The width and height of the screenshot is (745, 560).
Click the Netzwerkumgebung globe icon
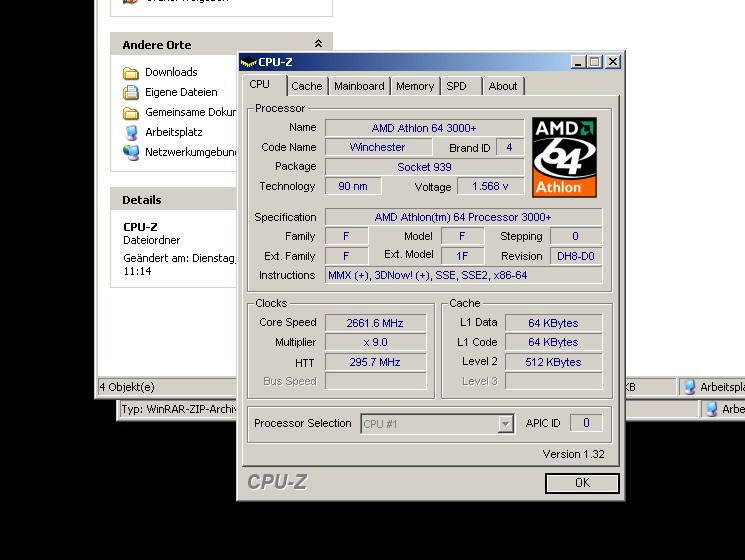[x=131, y=152]
